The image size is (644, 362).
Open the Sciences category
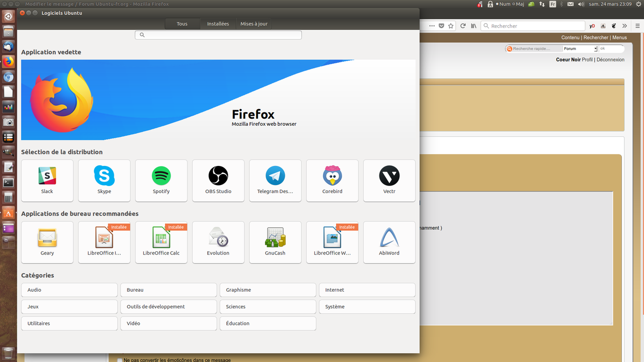[x=268, y=307]
